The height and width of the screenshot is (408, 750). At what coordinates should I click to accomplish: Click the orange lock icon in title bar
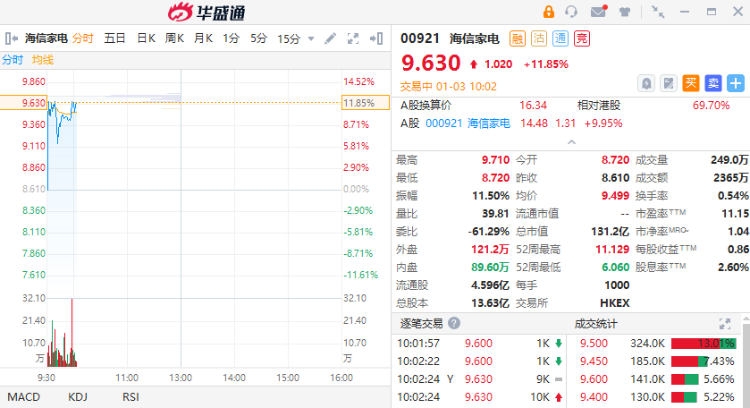[x=548, y=12]
